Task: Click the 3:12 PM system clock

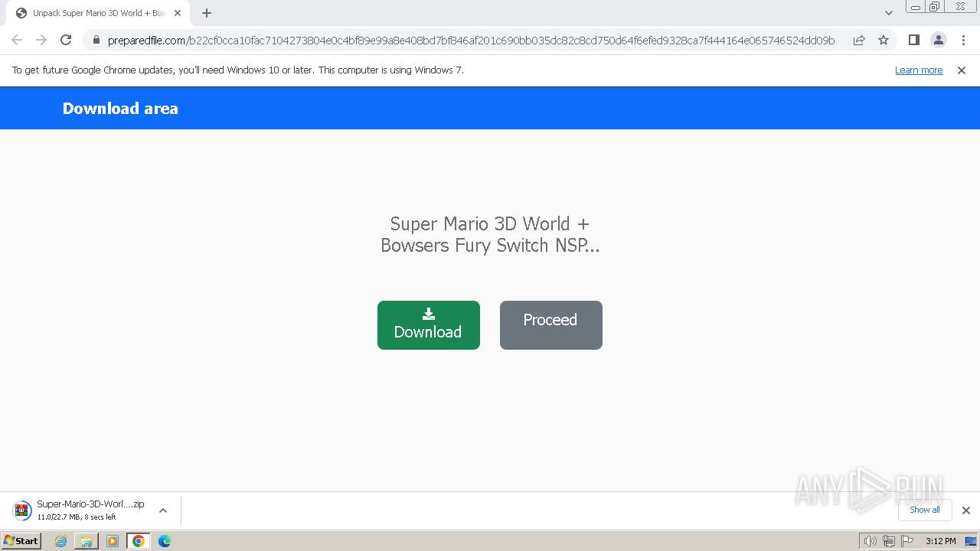Action: tap(940, 541)
